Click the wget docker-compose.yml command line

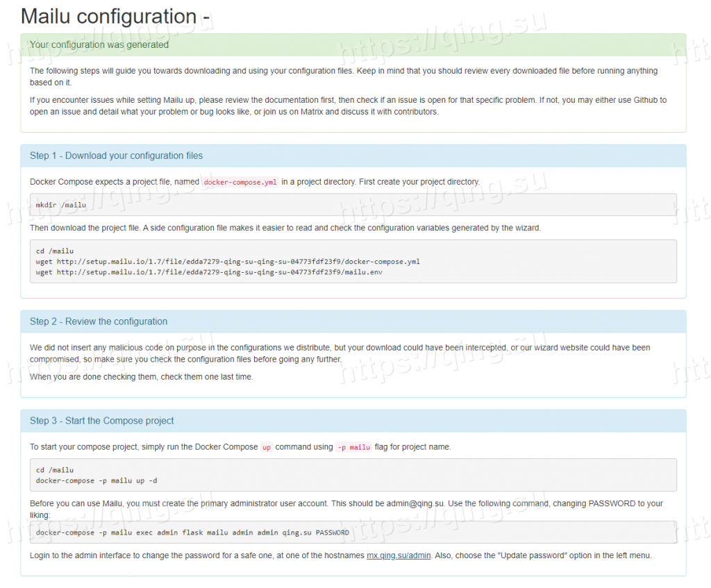228,262
